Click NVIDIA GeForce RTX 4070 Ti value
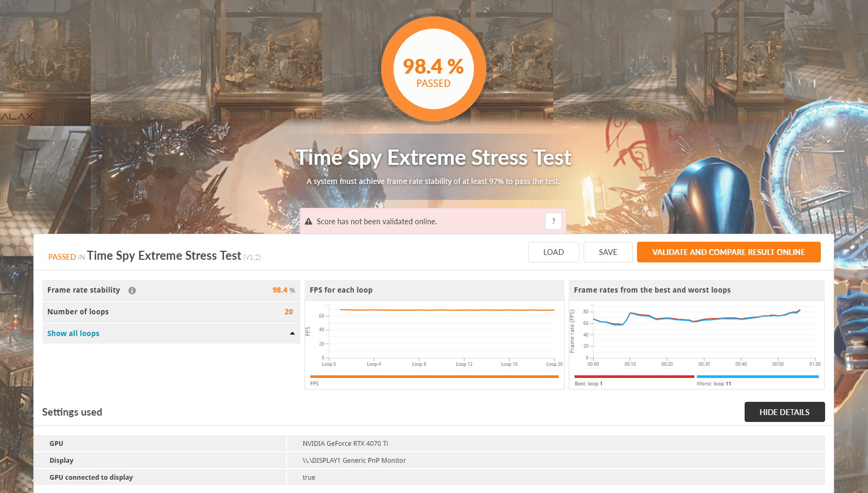The width and height of the screenshot is (868, 493). click(345, 443)
